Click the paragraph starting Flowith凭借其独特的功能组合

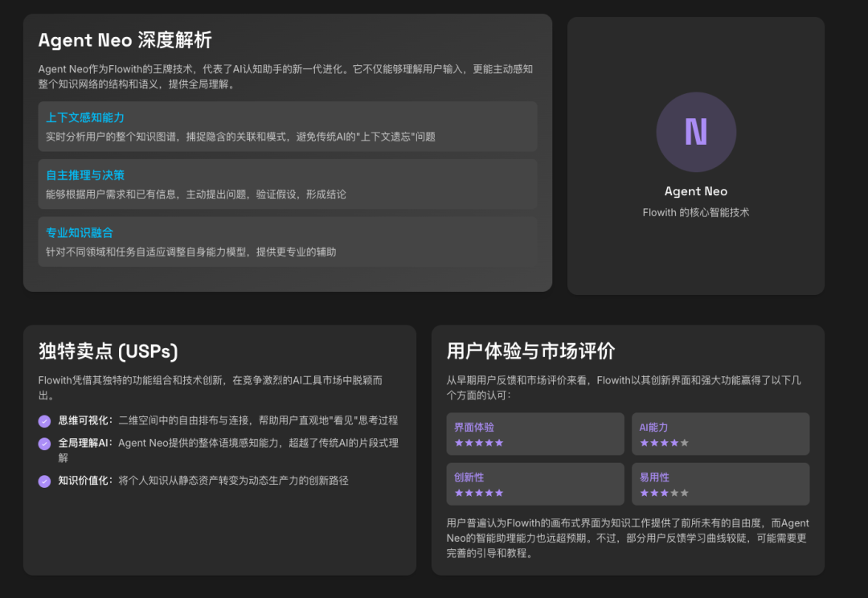coord(211,387)
